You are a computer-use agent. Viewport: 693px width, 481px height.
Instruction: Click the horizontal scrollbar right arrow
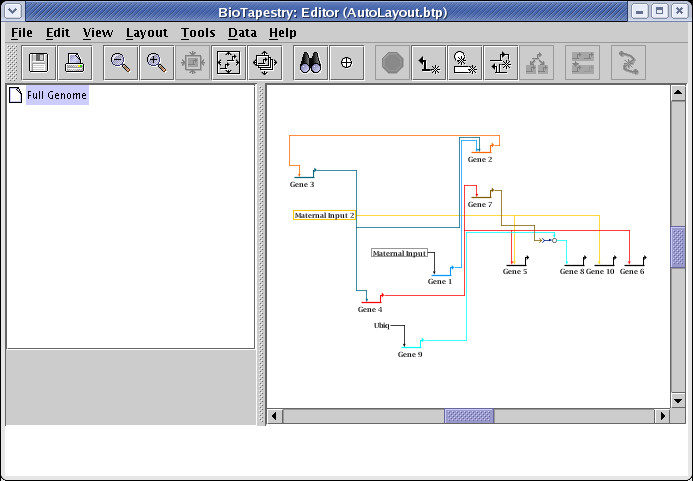661,416
